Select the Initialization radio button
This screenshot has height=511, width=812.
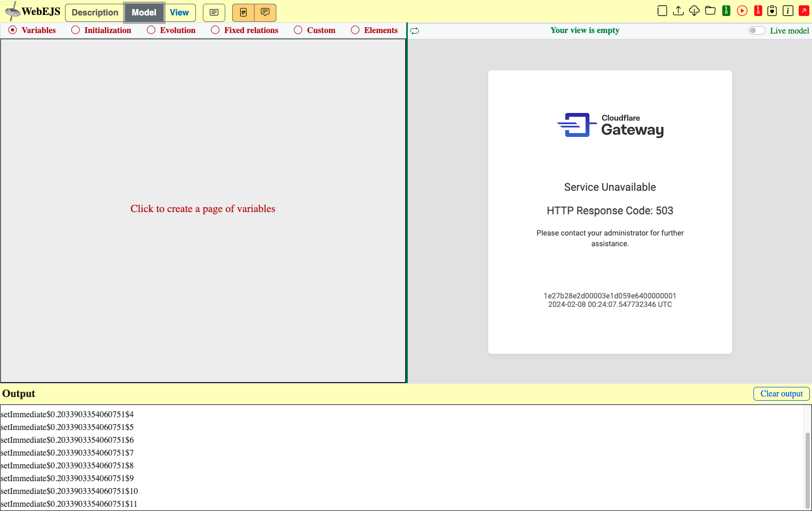76,30
